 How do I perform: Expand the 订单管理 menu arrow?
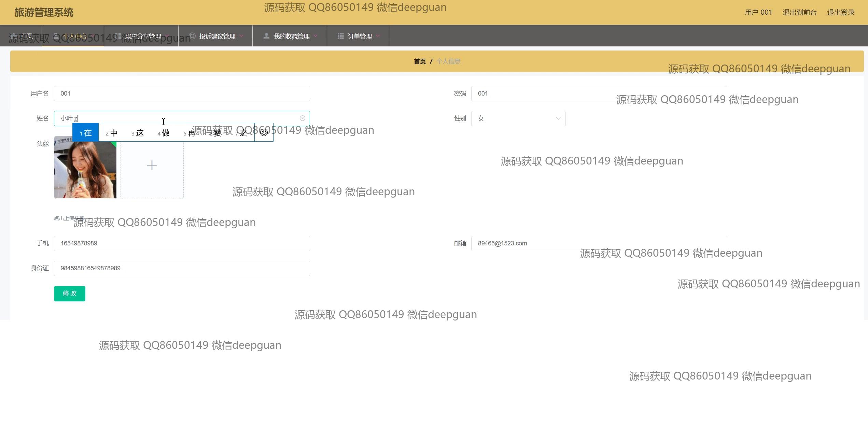(x=378, y=36)
